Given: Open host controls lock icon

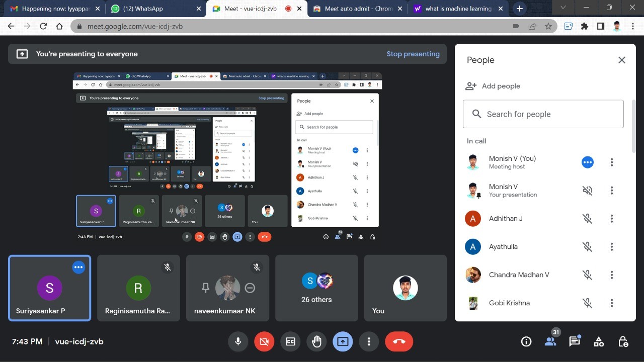Looking at the screenshot, I should 623,341.
